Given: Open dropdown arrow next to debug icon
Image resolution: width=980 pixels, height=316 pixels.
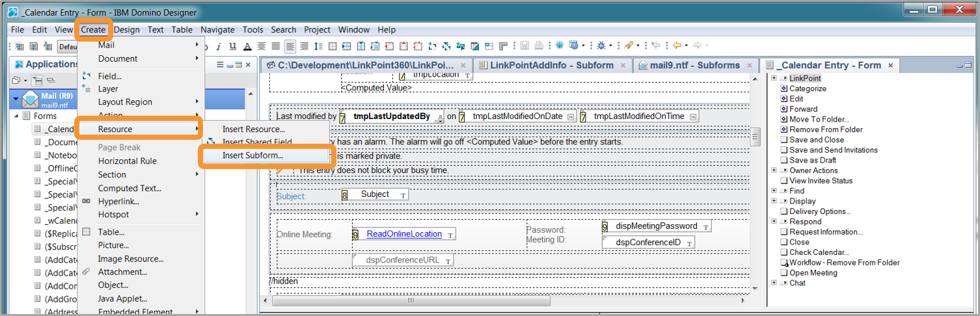Looking at the screenshot, I should point(610,46).
